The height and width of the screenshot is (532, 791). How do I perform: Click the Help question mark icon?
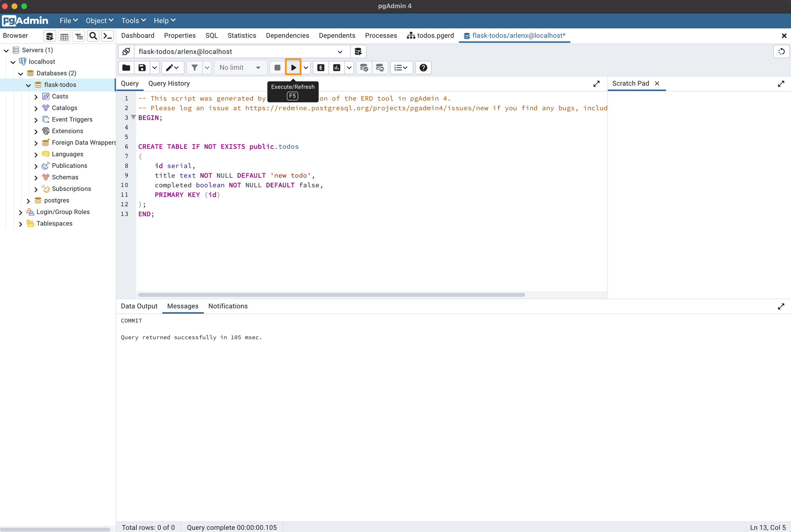click(x=423, y=68)
